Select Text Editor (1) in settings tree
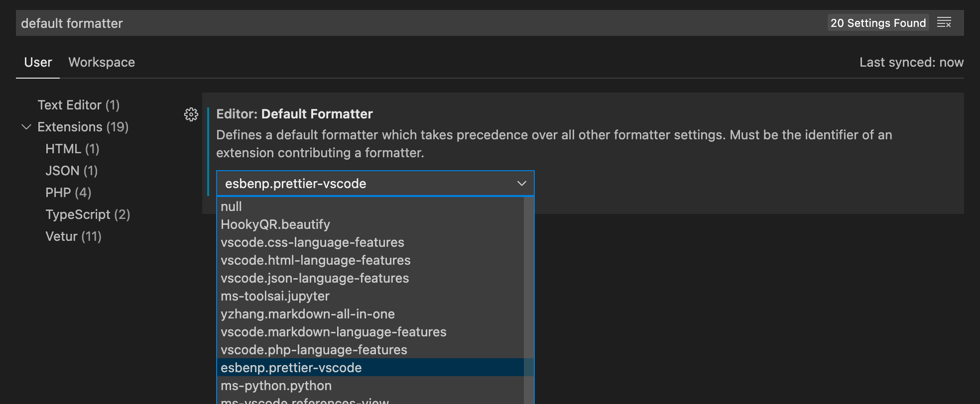Screen dimensions: 980x404 [x=79, y=105]
